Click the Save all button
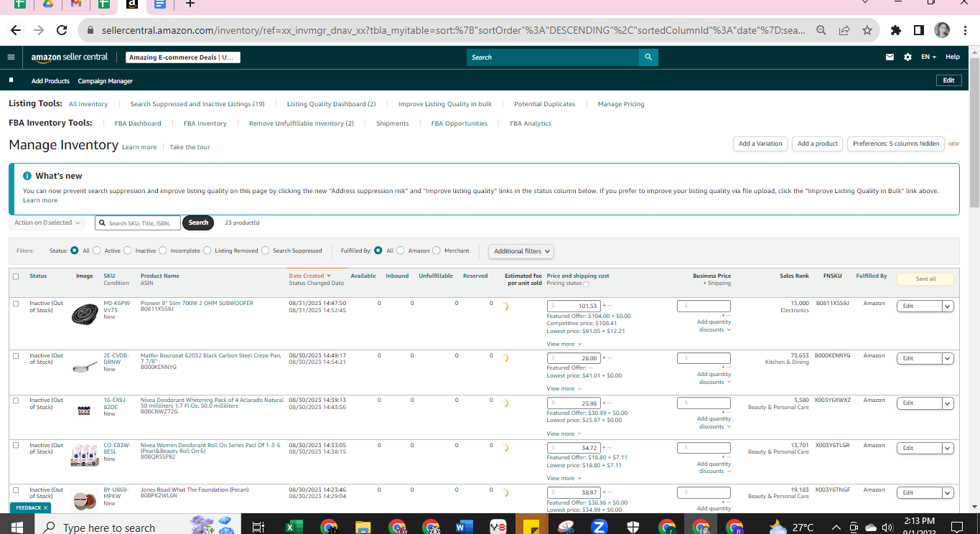Image resolution: width=980 pixels, height=534 pixels. pyautogui.click(x=925, y=278)
